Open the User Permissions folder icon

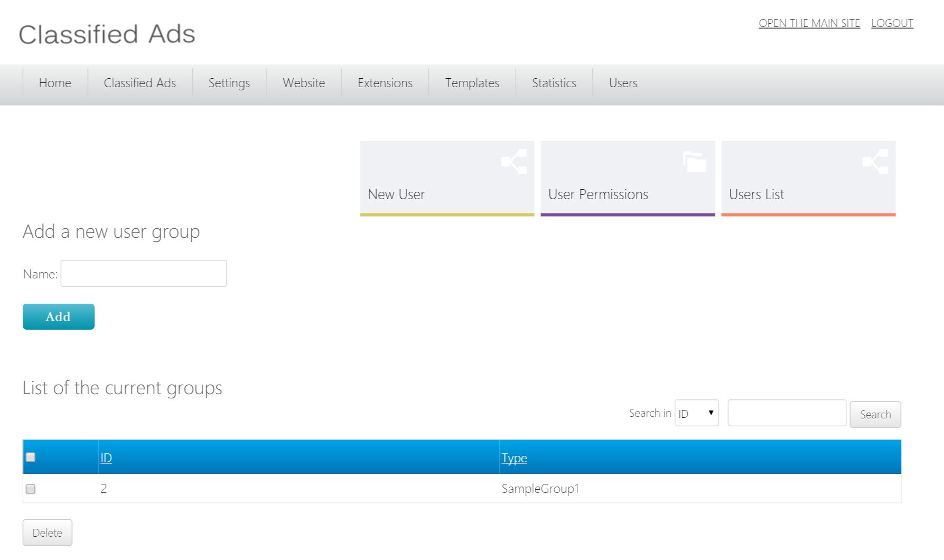[x=694, y=161]
